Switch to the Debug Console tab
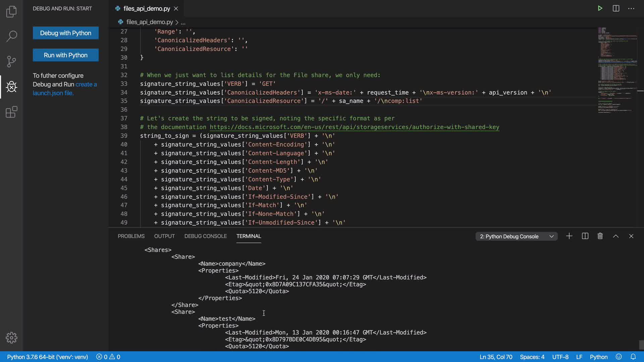 [x=205, y=236]
